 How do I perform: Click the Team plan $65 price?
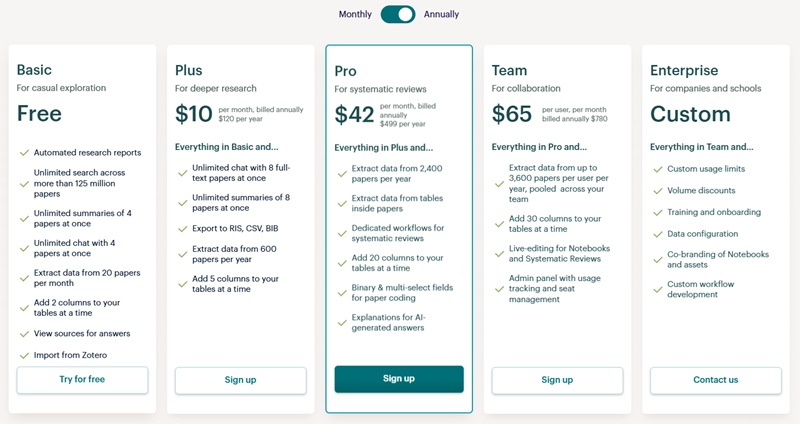pyautogui.click(x=512, y=114)
